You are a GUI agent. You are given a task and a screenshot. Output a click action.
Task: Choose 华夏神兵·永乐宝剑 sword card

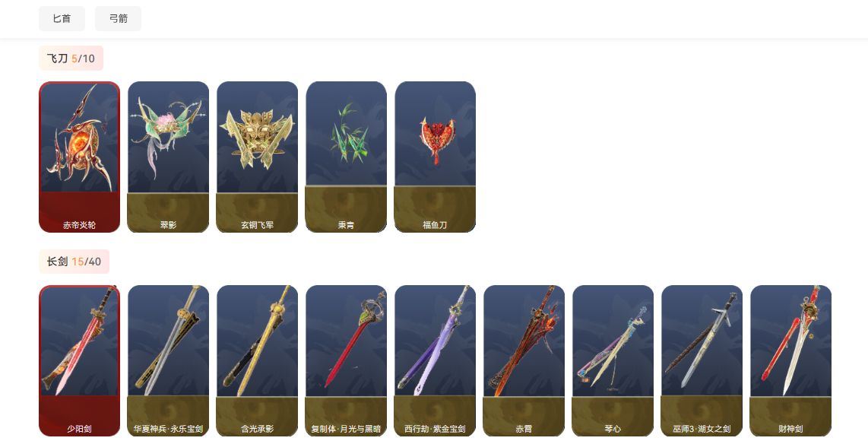168,360
